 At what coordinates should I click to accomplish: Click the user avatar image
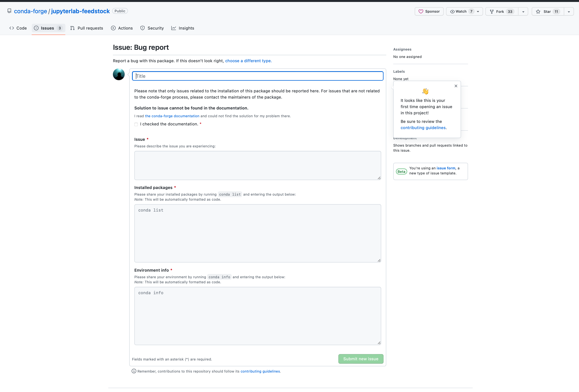tap(119, 74)
